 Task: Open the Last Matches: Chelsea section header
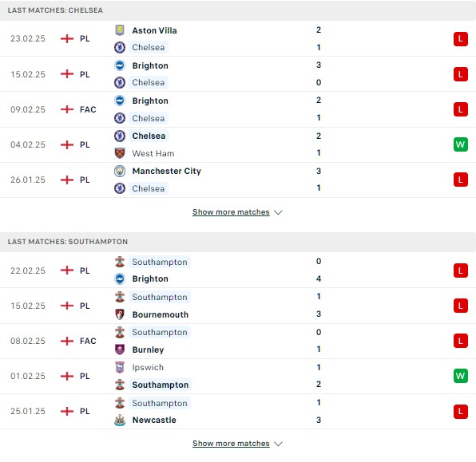(x=238, y=10)
